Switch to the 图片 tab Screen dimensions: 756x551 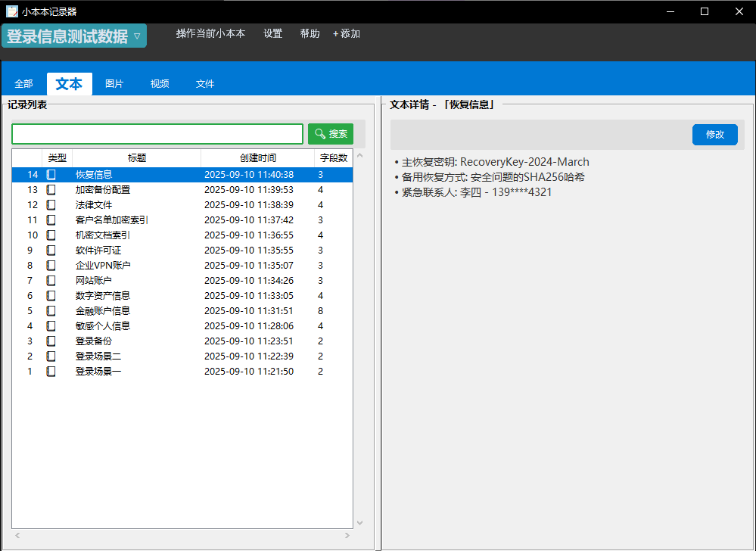114,84
